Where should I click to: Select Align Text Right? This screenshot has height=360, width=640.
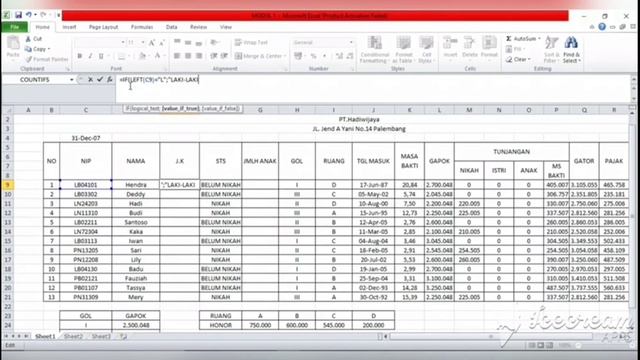(199, 56)
